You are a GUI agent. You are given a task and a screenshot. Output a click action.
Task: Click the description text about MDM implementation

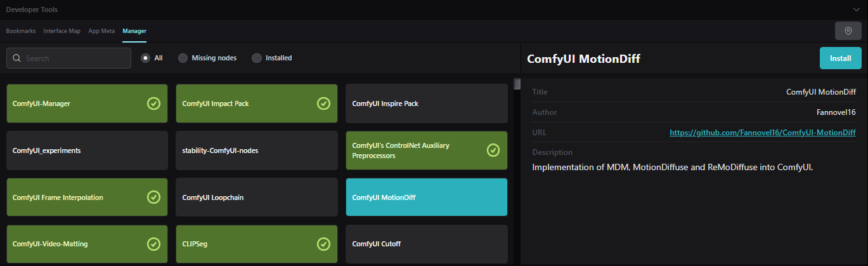click(673, 167)
